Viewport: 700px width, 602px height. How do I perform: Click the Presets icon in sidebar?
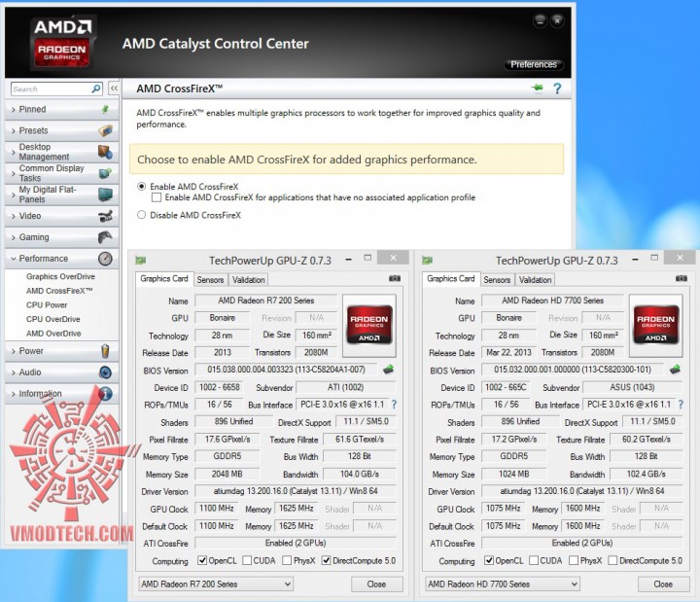(105, 131)
